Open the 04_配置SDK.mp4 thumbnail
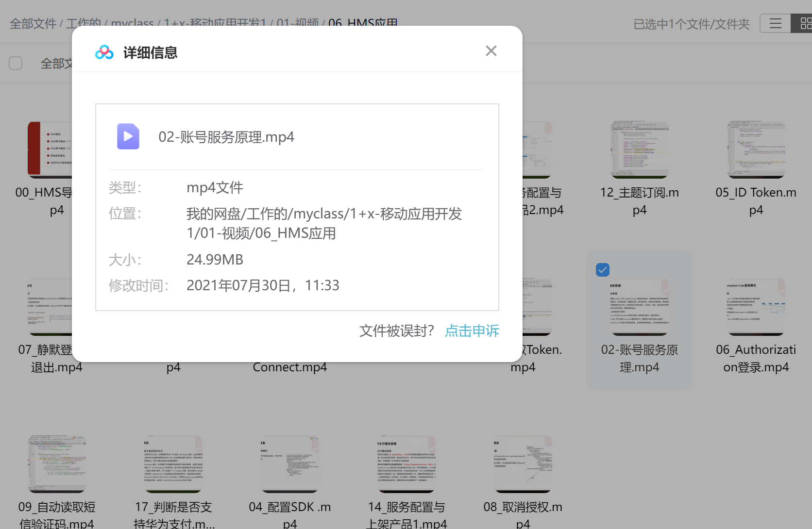 290,464
